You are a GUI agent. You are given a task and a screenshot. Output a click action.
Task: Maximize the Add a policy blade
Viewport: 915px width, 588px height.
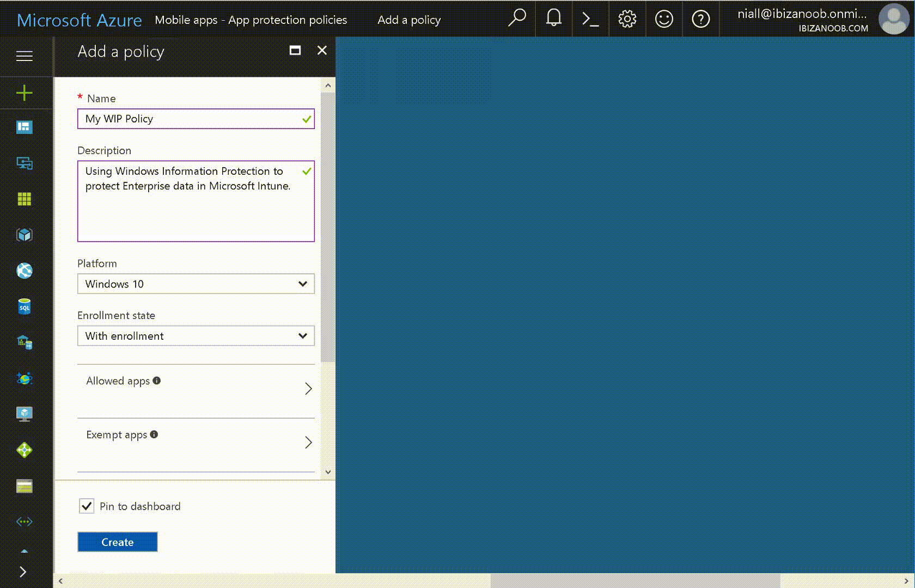[x=295, y=51]
